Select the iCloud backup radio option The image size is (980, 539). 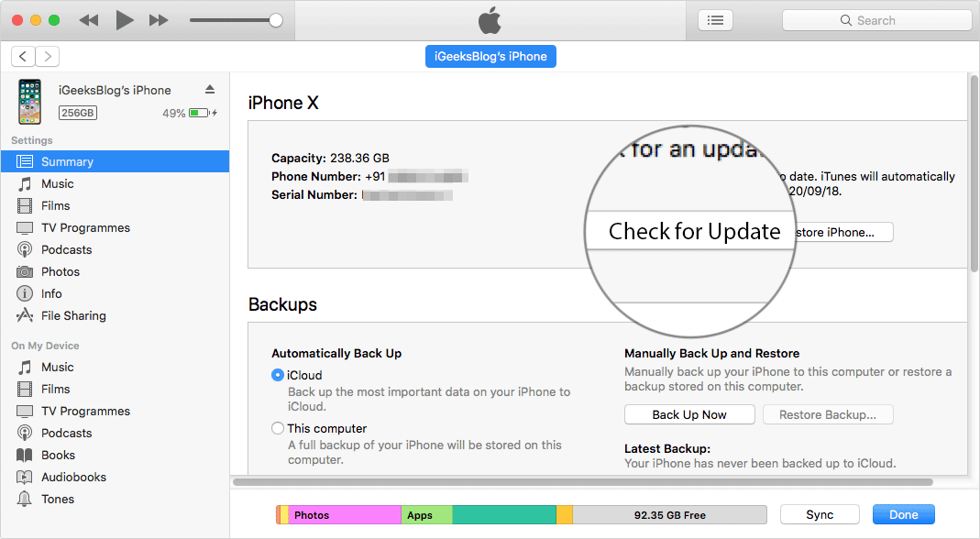tap(278, 375)
